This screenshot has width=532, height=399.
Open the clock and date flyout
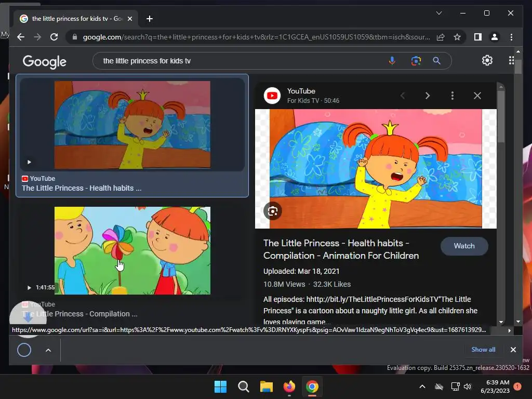[x=495, y=387]
